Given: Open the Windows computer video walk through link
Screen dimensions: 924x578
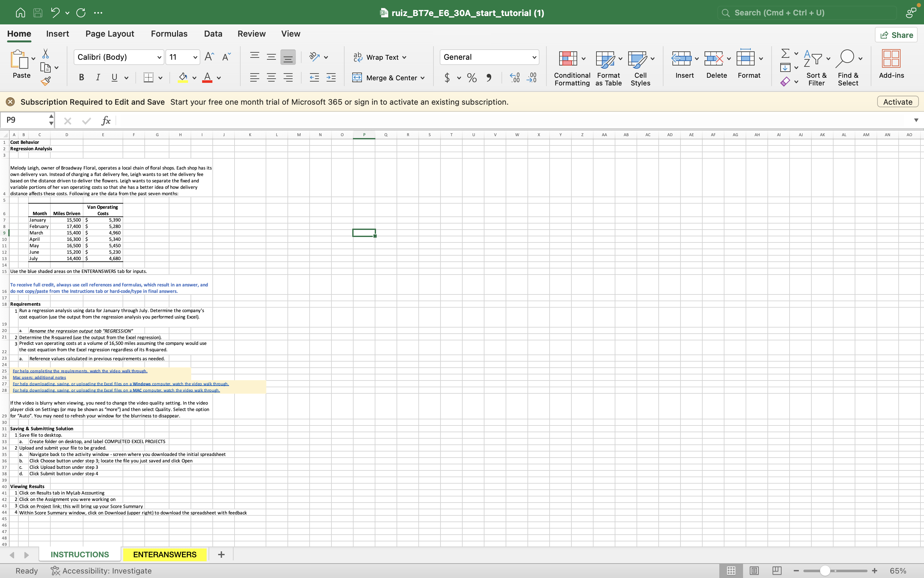Looking at the screenshot, I should point(121,384).
